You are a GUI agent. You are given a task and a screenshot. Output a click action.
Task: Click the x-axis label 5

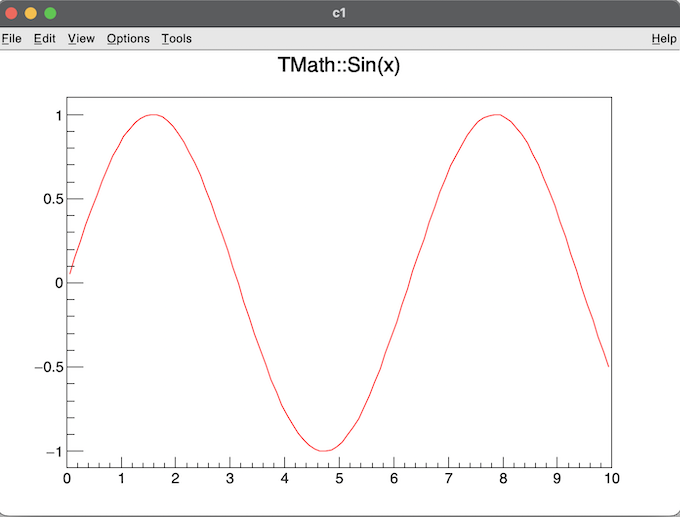pos(339,478)
